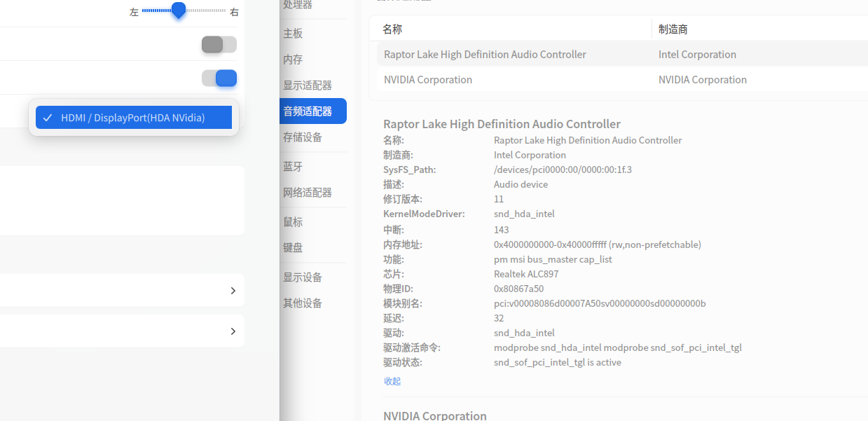Click the physical ID value "0x80867a50"

[518, 289]
